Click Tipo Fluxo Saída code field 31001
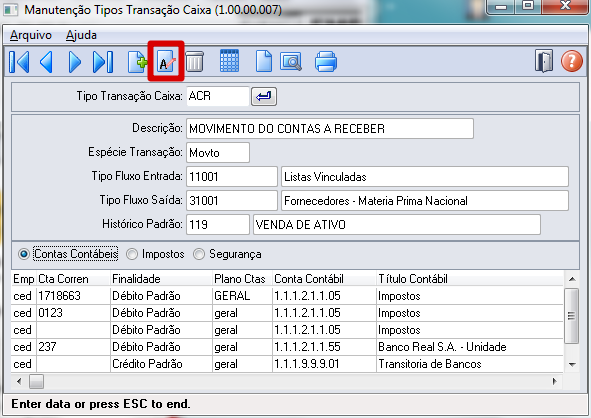 point(232,201)
